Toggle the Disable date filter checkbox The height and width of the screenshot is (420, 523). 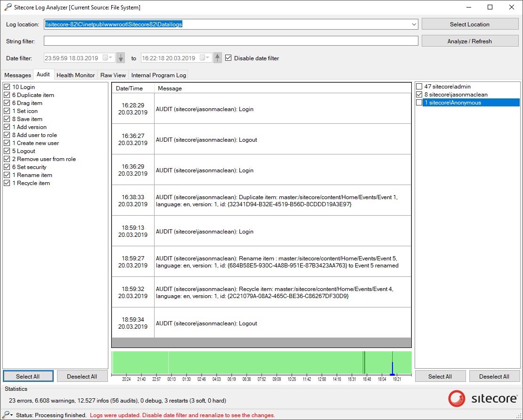click(228, 57)
